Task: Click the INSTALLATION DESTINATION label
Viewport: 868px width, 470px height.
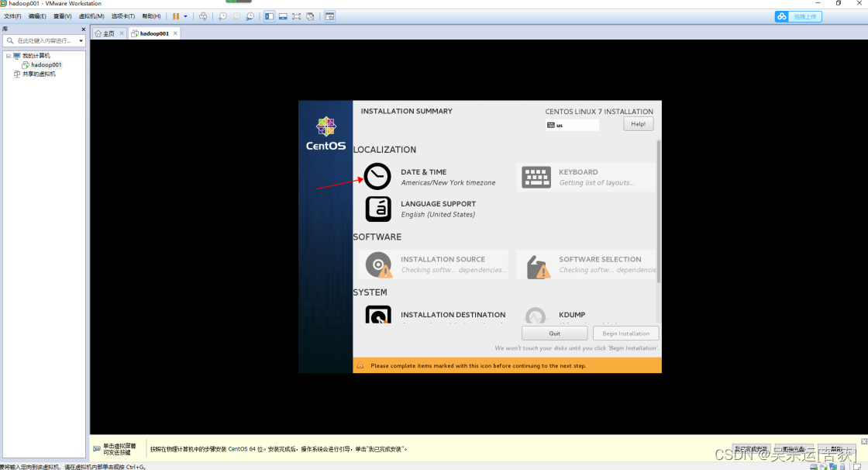Action: [x=453, y=315]
